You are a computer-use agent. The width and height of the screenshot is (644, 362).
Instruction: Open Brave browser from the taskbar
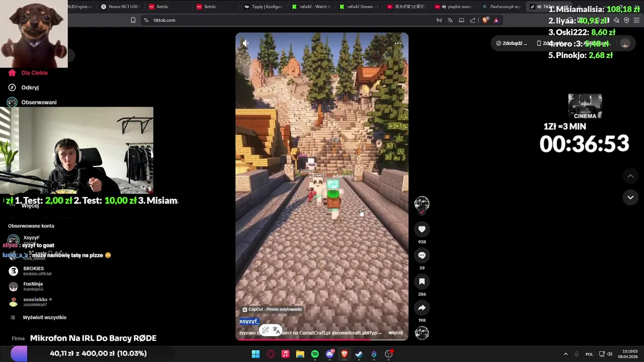pos(344,354)
